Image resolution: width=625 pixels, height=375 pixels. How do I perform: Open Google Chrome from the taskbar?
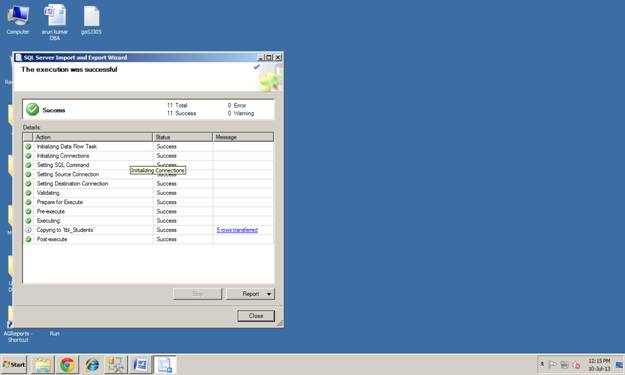tap(67, 365)
